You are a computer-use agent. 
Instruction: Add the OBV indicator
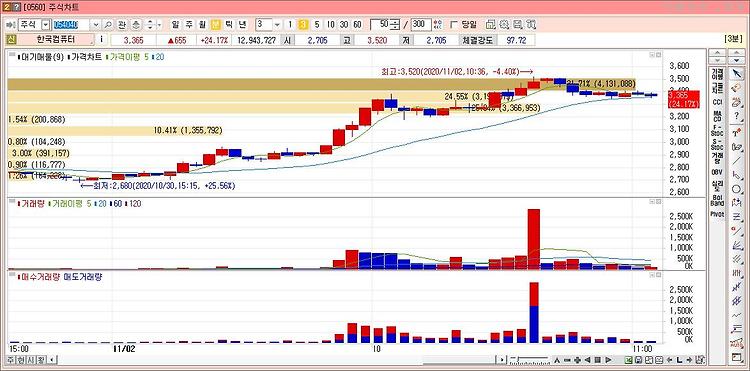click(717, 171)
